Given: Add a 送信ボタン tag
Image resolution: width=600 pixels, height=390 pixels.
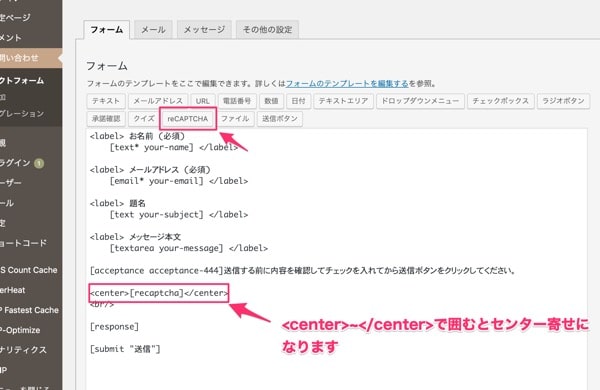Looking at the screenshot, I should (280, 119).
